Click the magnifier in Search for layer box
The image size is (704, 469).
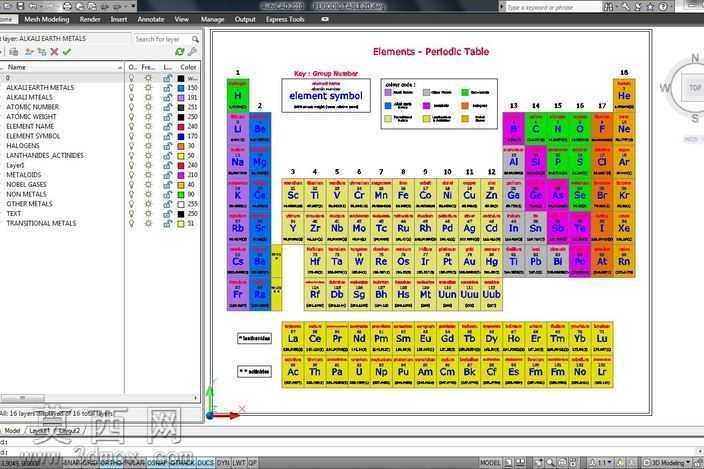pos(195,39)
